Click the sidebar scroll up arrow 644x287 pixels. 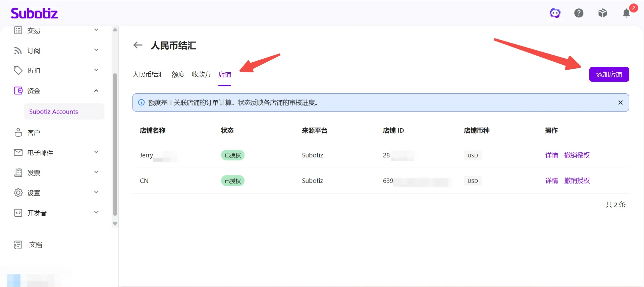pos(115,30)
